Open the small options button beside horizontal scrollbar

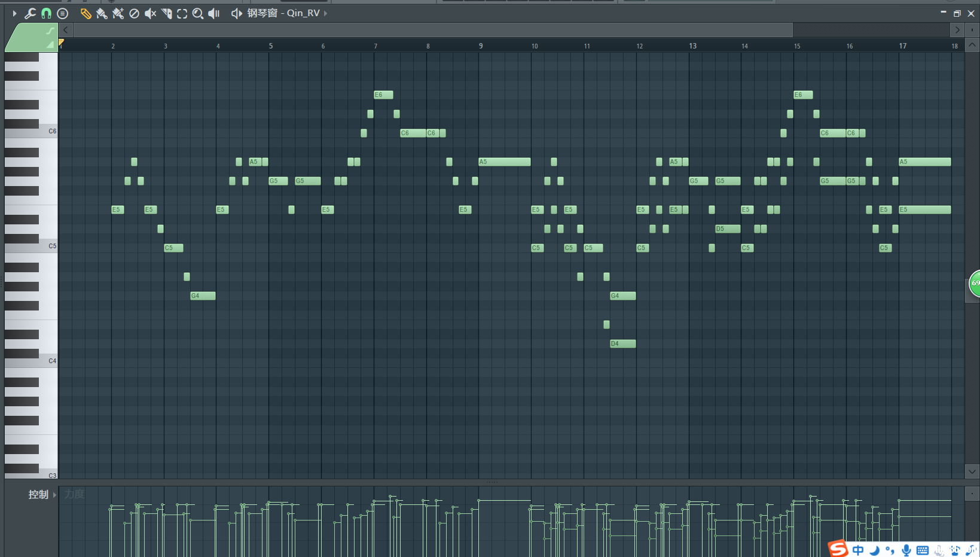(972, 29)
